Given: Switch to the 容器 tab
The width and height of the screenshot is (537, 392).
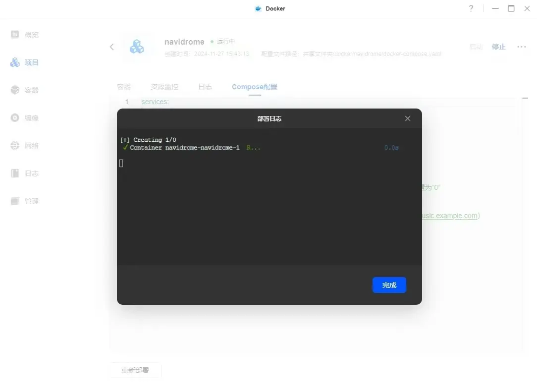Looking at the screenshot, I should coord(124,87).
